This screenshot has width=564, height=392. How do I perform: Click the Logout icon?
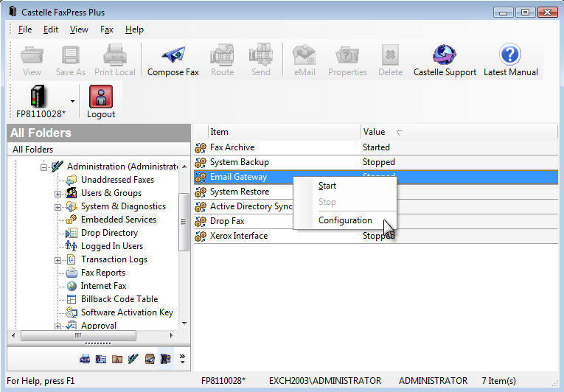coord(101,98)
